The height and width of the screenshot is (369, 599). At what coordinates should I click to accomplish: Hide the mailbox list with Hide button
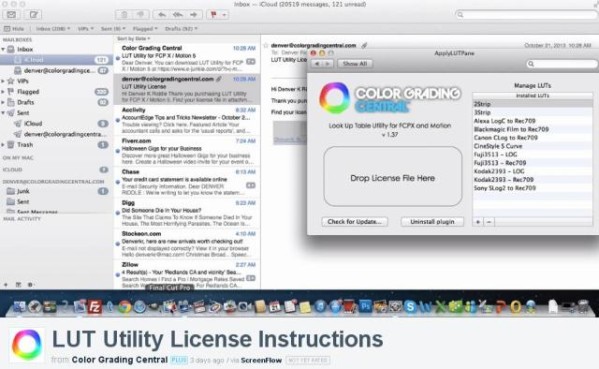tap(14, 29)
